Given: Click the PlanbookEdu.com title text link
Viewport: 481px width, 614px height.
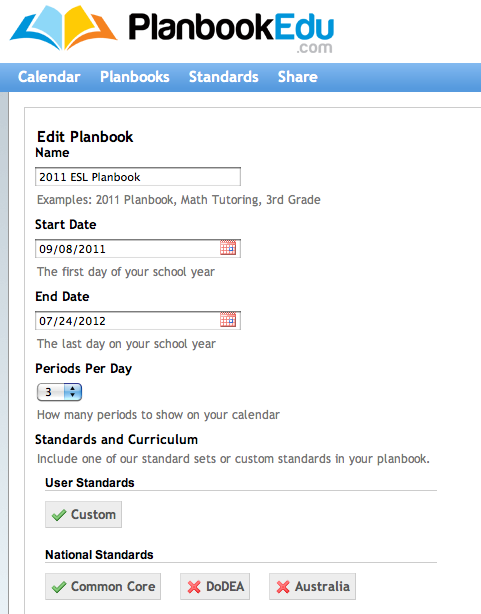Looking at the screenshot, I should click(231, 31).
